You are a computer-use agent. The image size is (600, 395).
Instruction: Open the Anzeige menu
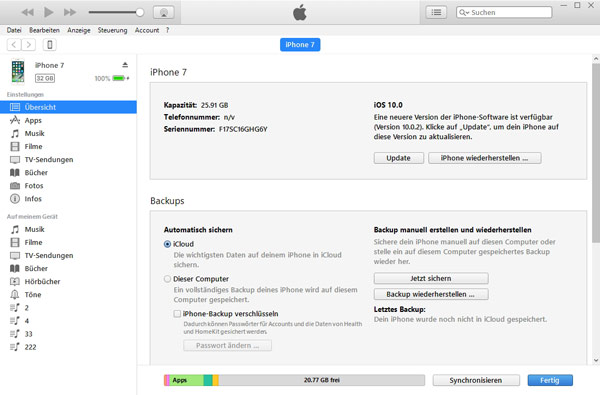coord(79,30)
